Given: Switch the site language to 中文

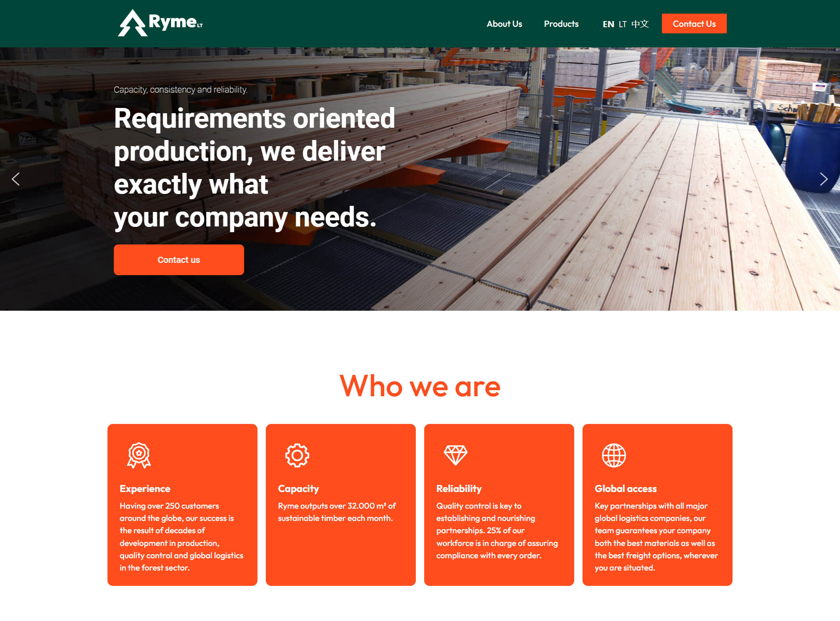Looking at the screenshot, I should click(640, 24).
